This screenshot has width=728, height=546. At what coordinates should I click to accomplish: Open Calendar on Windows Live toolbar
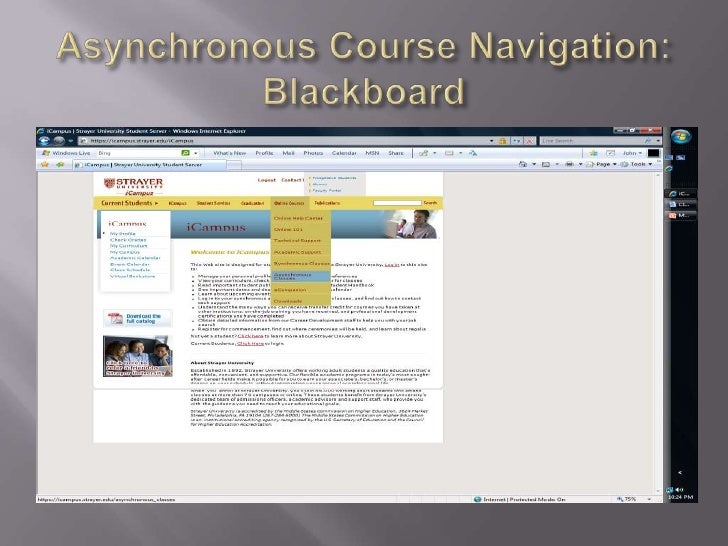(344, 153)
